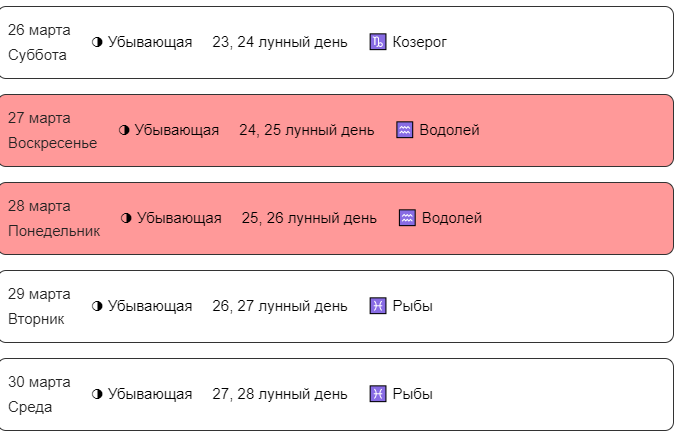Click the Aquarius zodiac icon for 28 марта
The image size is (674, 434).
[x=407, y=218]
